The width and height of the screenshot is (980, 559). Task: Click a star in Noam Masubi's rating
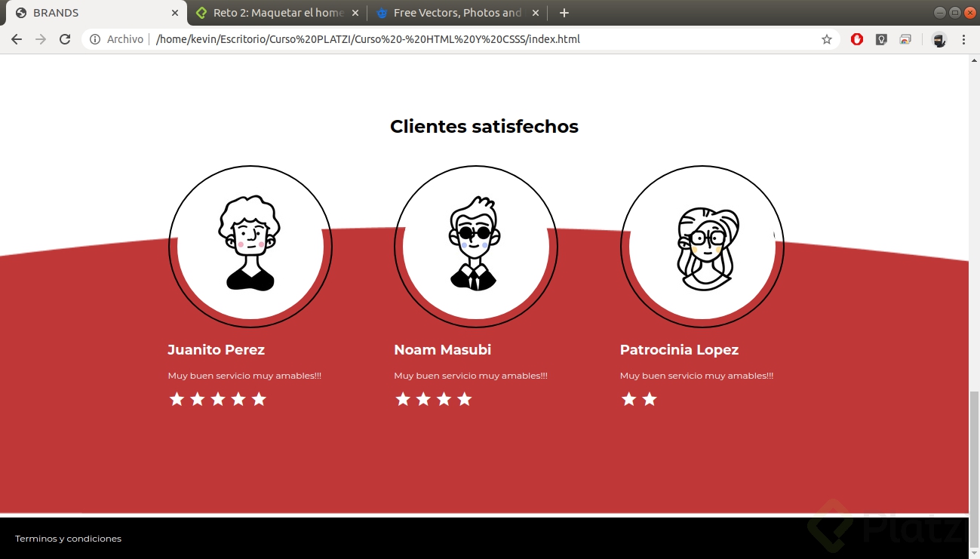(x=423, y=399)
